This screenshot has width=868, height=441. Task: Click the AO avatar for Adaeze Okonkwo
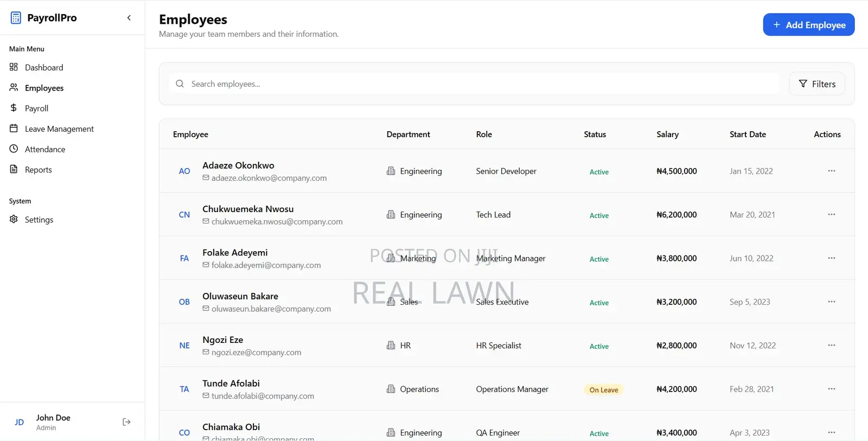click(184, 171)
